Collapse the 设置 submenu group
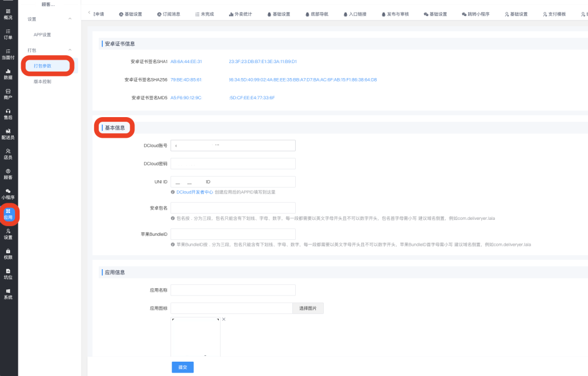The height and width of the screenshot is (376, 588). pos(70,19)
